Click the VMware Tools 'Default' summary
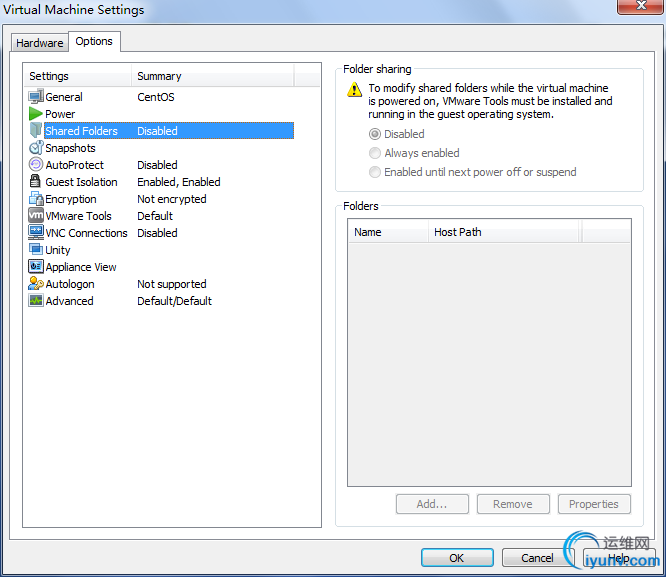 pos(155,216)
